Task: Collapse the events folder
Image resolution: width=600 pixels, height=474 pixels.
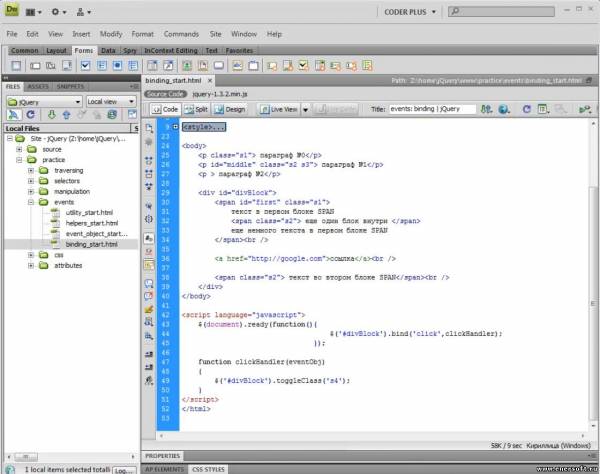Action: click(x=31, y=202)
